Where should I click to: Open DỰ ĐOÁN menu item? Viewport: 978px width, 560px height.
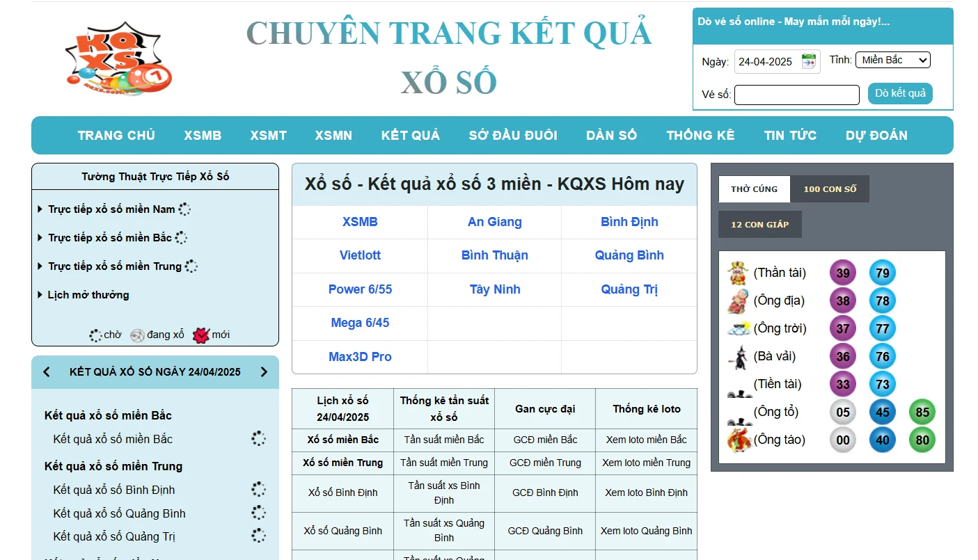876,136
